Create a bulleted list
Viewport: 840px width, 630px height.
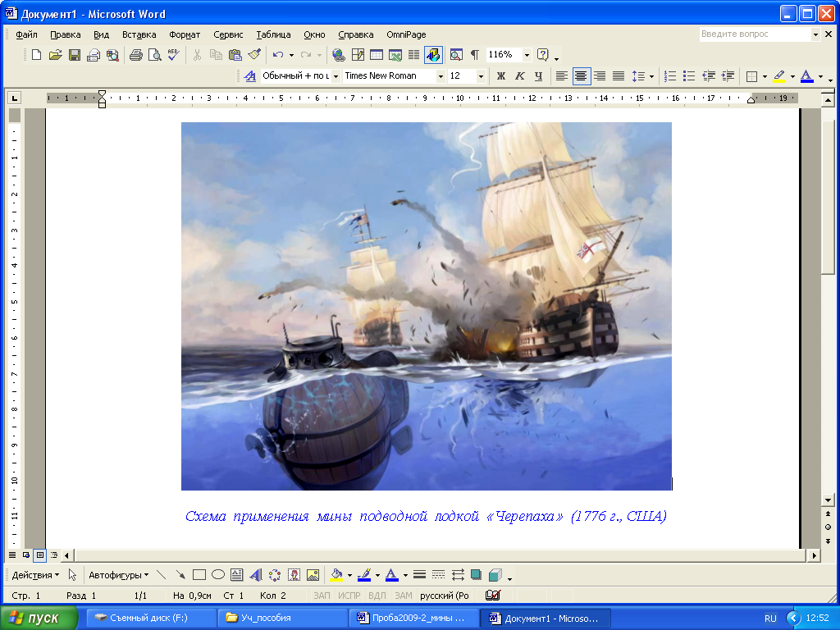coord(689,76)
